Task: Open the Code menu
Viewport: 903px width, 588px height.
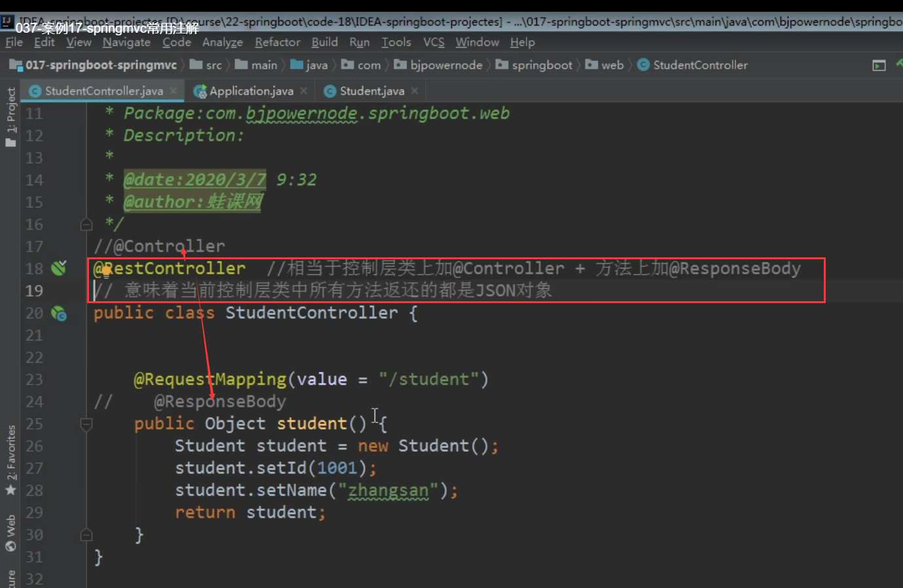Action: tap(177, 42)
